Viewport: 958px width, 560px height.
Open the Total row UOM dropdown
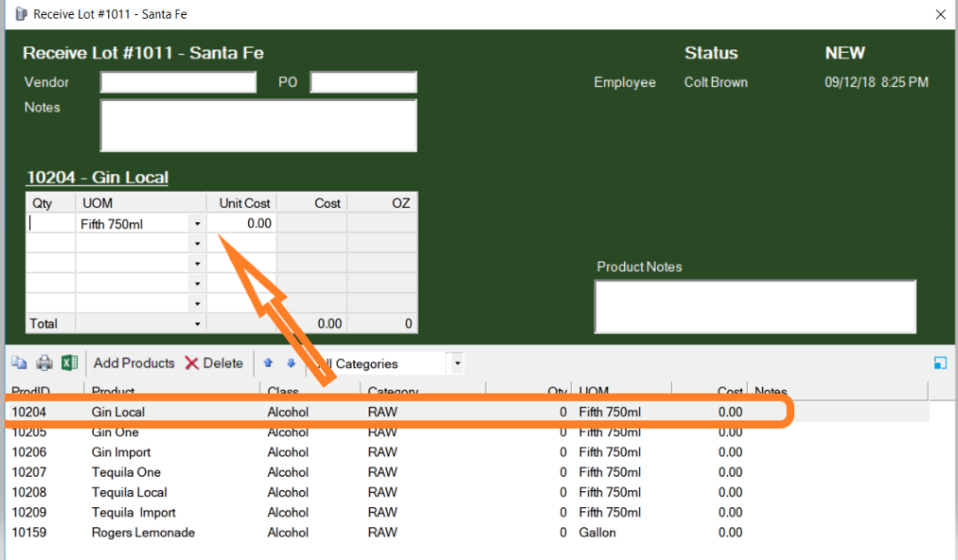click(x=197, y=324)
